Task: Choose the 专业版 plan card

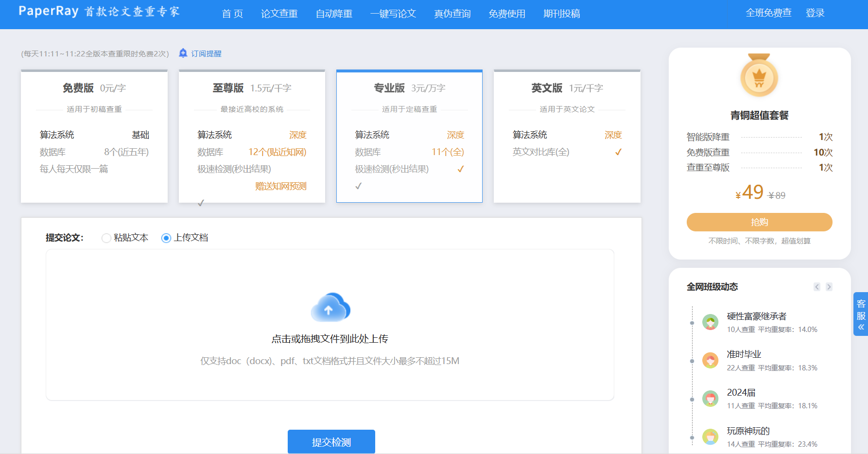Action: click(409, 136)
